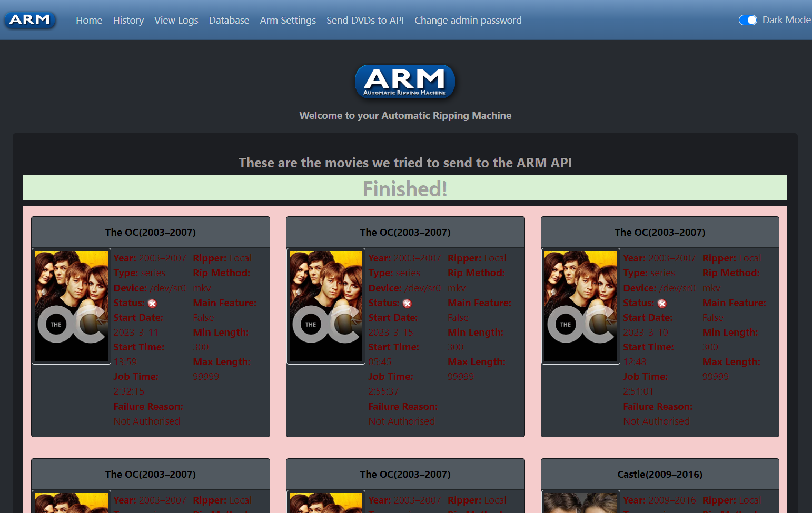Switch to the Database section
This screenshot has width=812, height=513.
(229, 20)
